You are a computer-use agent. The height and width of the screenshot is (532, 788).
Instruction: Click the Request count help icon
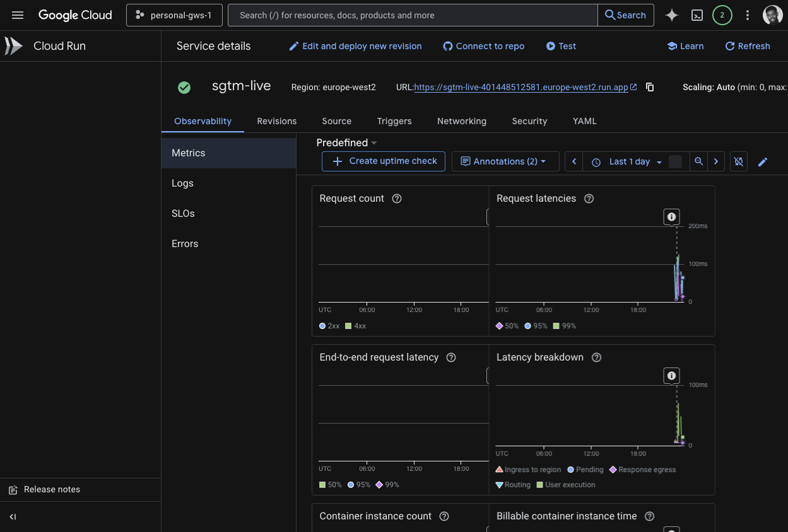[x=397, y=198]
